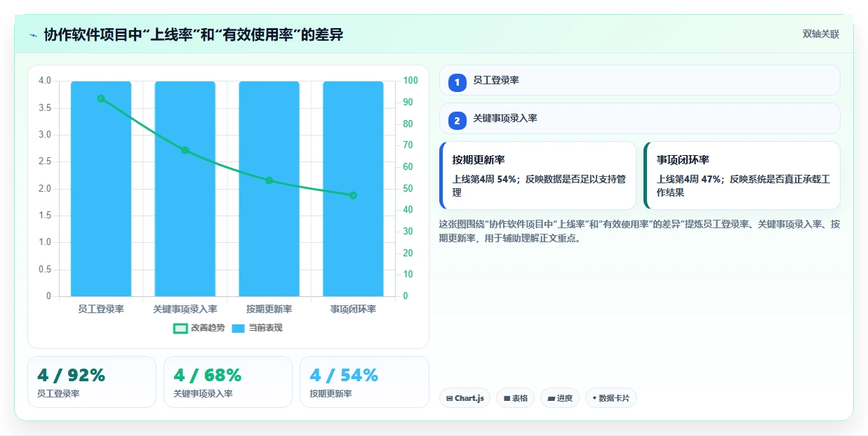The image size is (868, 436).
Task: Click the 改善趋势 legend text
Action: [208, 328]
